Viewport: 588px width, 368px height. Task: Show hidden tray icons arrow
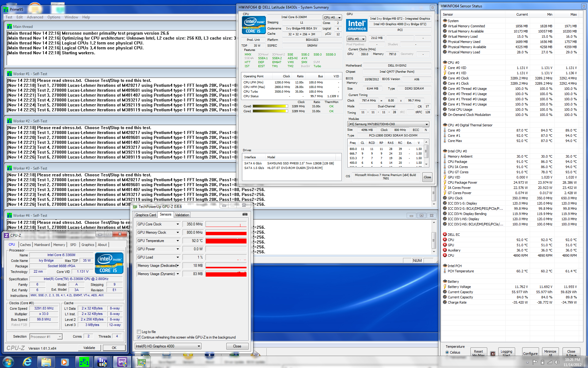(x=527, y=362)
